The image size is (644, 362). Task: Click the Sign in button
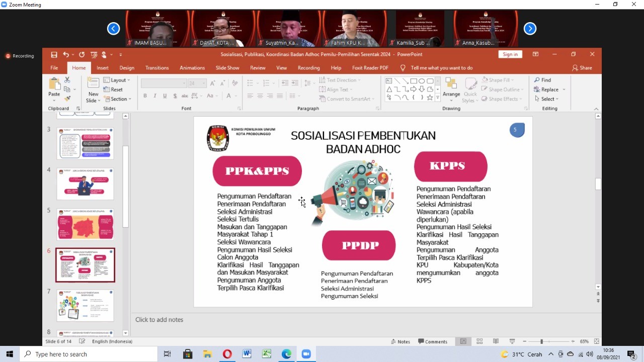pos(510,54)
